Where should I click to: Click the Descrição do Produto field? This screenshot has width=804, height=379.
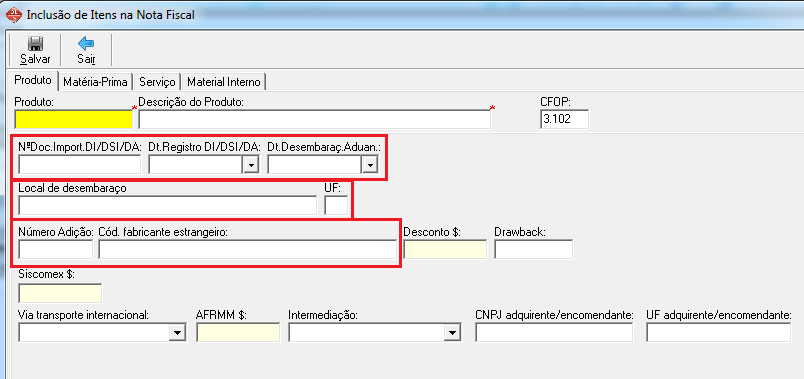(315, 119)
